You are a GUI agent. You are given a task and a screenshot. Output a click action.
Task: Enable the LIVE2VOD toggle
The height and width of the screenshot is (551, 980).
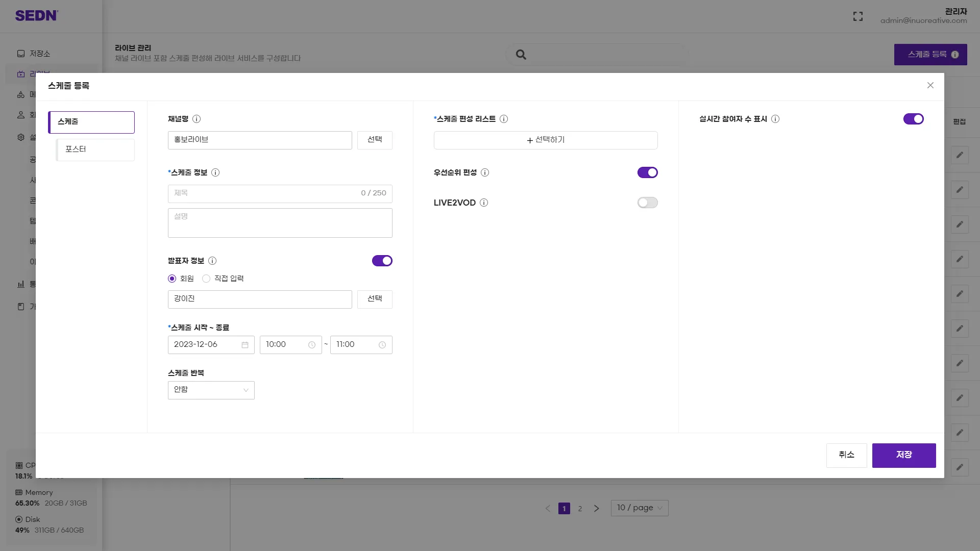point(647,203)
